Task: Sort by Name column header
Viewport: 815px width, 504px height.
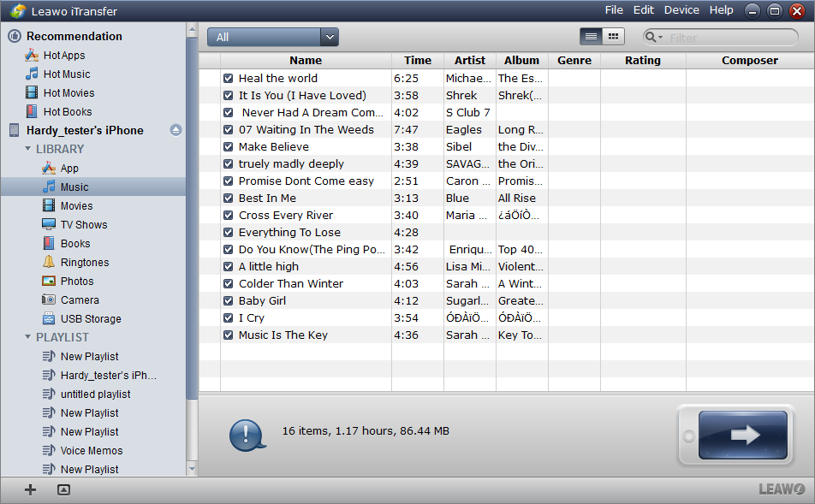Action: (x=306, y=60)
